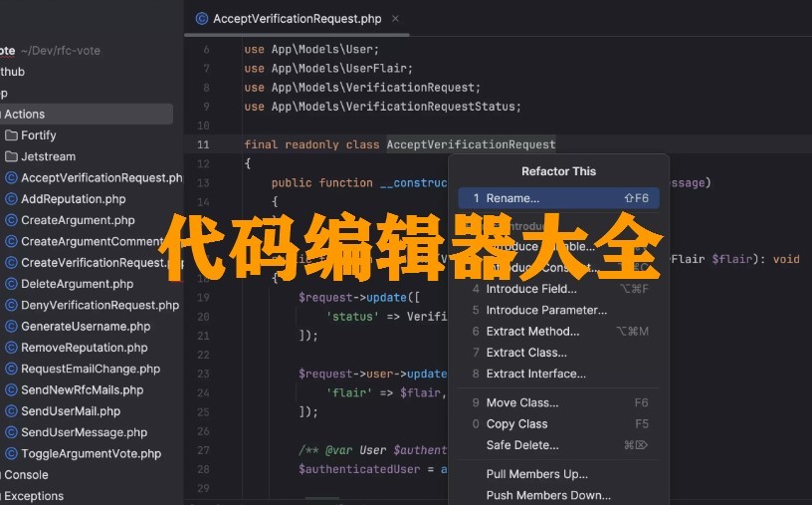This screenshot has width=812, height=505.
Task: Click class icon beside SendNewRfcMails.php
Action: pos(11,390)
